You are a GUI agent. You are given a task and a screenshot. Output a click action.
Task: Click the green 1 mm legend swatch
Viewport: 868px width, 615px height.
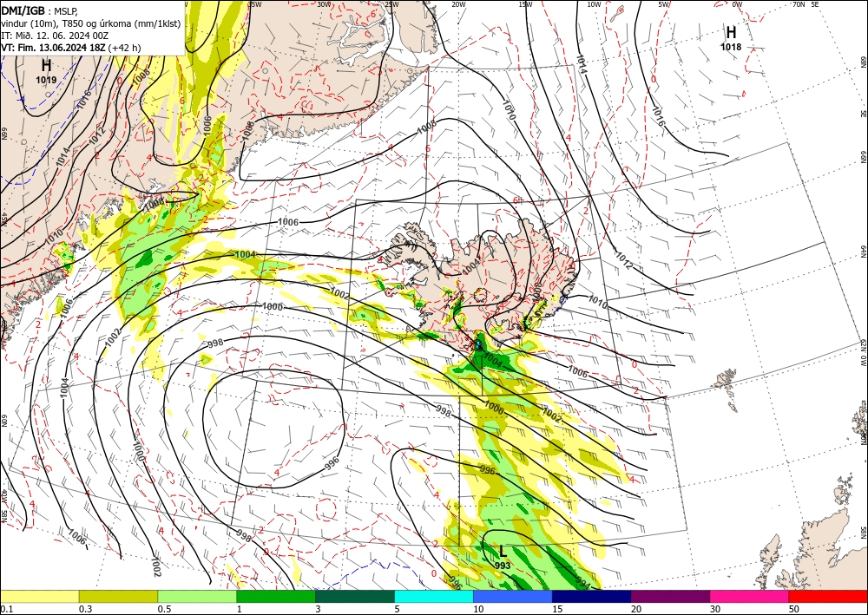(x=276, y=596)
